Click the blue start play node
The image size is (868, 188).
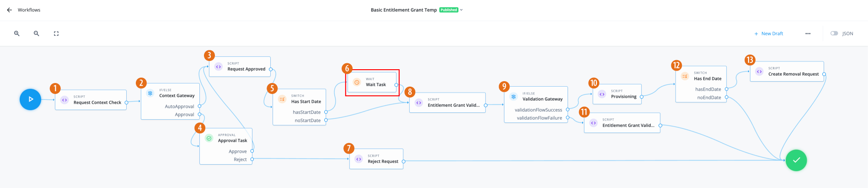31,99
